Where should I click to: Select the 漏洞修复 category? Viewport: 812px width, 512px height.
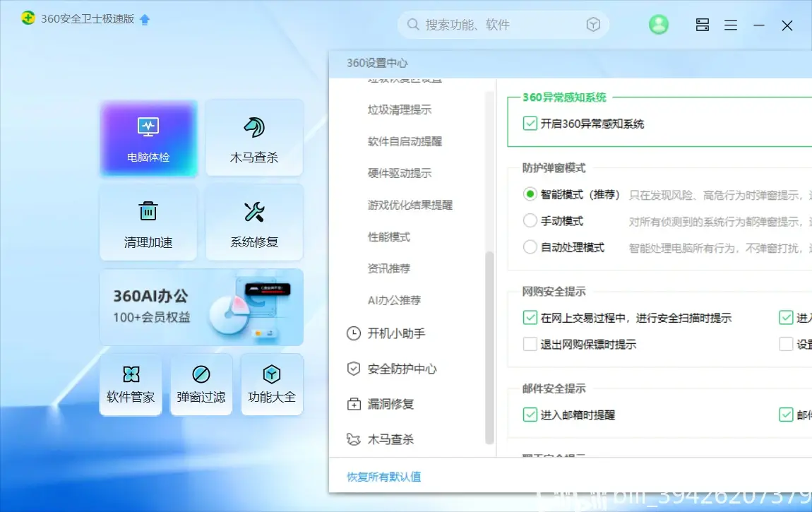[390, 404]
